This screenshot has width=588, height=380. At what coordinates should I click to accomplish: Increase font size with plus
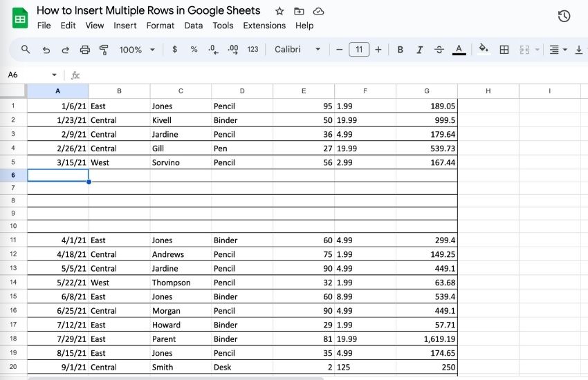coord(378,50)
